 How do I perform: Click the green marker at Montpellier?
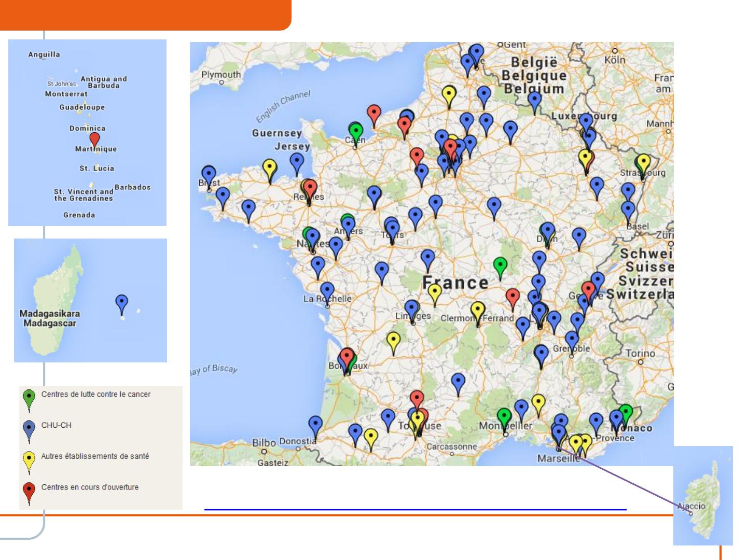coord(504,421)
